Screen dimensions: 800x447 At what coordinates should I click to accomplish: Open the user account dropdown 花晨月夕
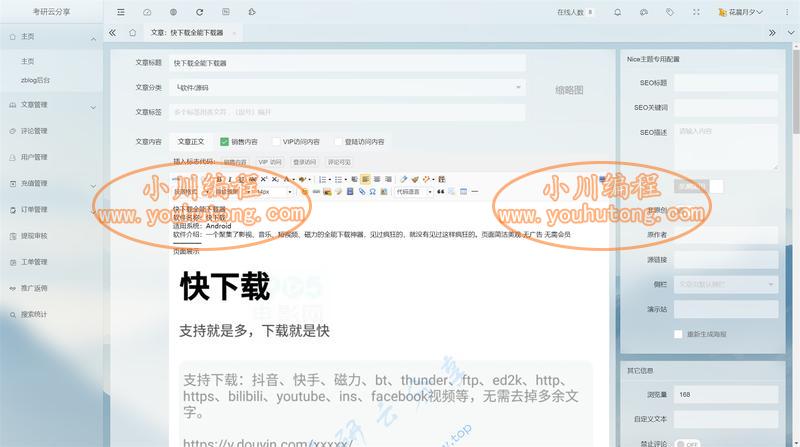(740, 12)
